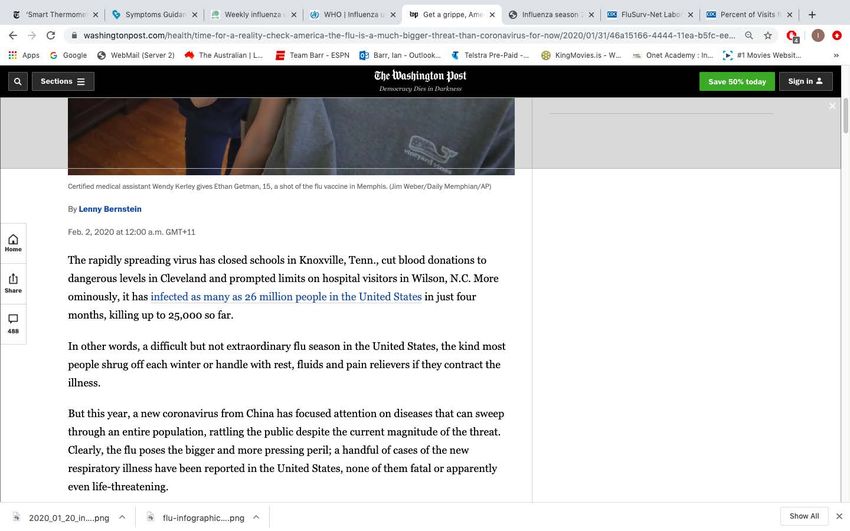Screen dimensions: 850x531
Task: Show more bookmarks with the chevron
Action: (x=836, y=55)
